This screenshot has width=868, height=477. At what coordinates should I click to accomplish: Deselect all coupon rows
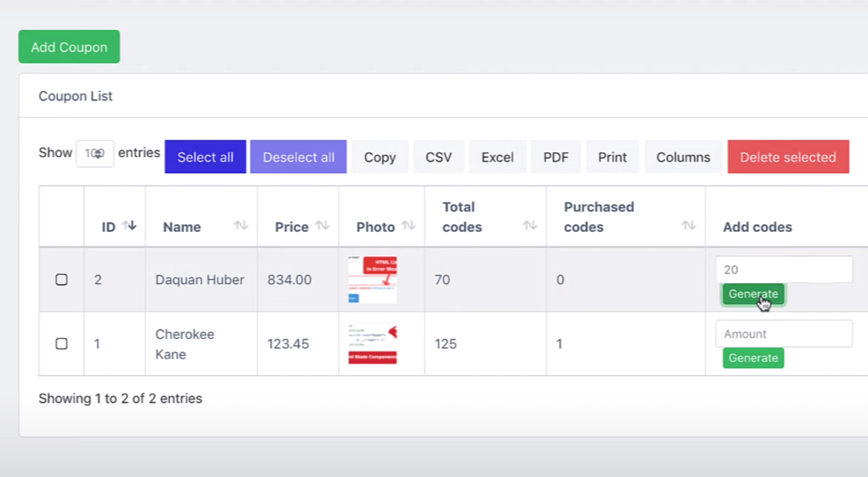click(298, 157)
